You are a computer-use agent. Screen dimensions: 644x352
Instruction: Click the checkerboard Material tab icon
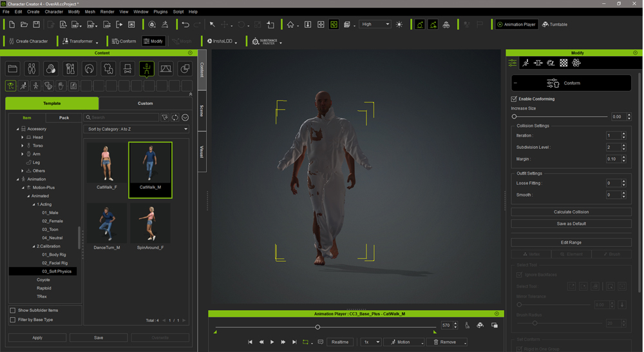(x=563, y=63)
